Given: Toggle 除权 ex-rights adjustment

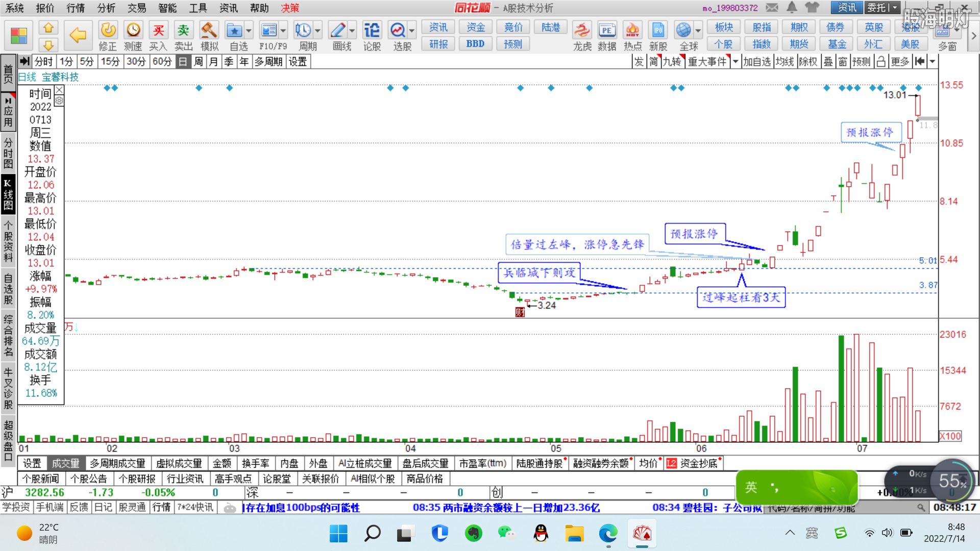Looking at the screenshot, I should [x=808, y=62].
